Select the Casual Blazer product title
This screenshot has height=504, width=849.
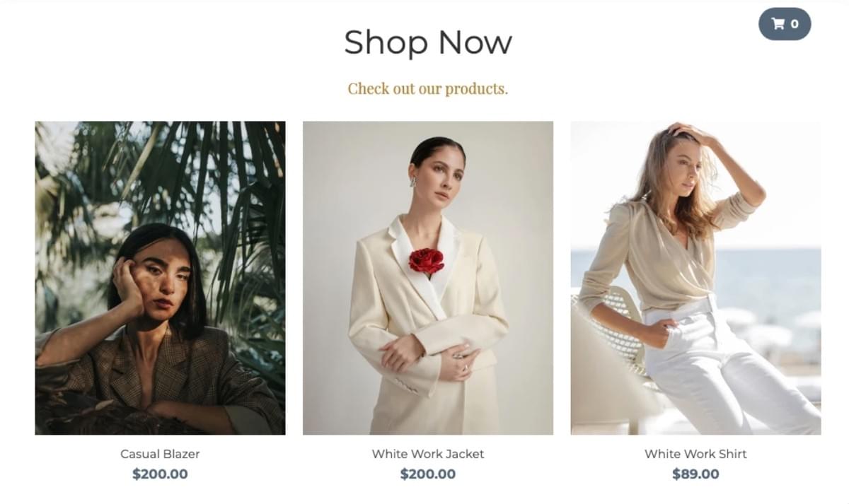(x=160, y=454)
